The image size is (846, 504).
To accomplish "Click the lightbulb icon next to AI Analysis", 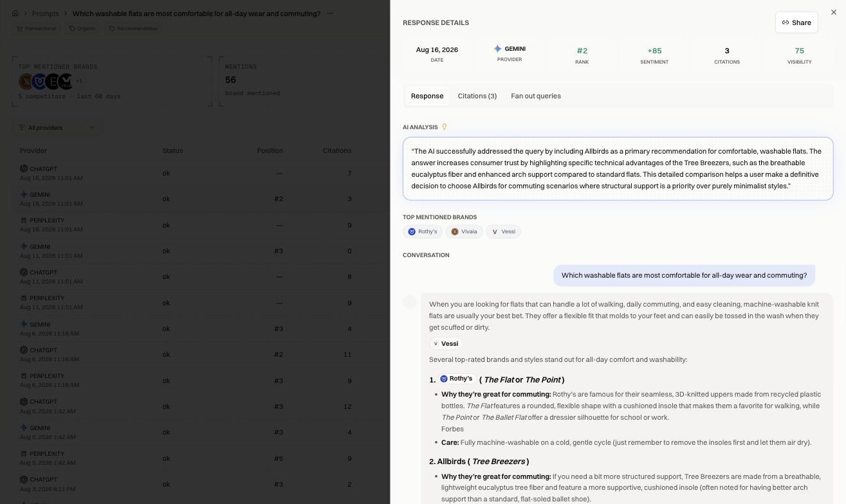I will (x=444, y=127).
